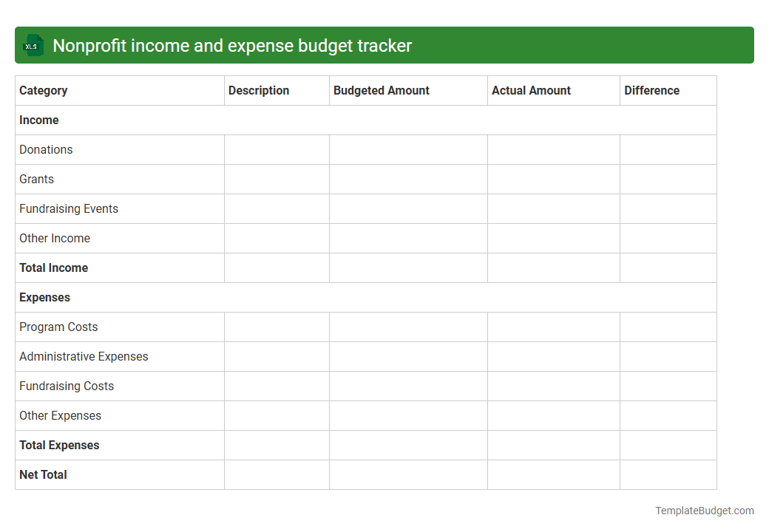The image size is (769, 532).
Task: Open the TemplateBudget.com link
Action: (x=704, y=510)
